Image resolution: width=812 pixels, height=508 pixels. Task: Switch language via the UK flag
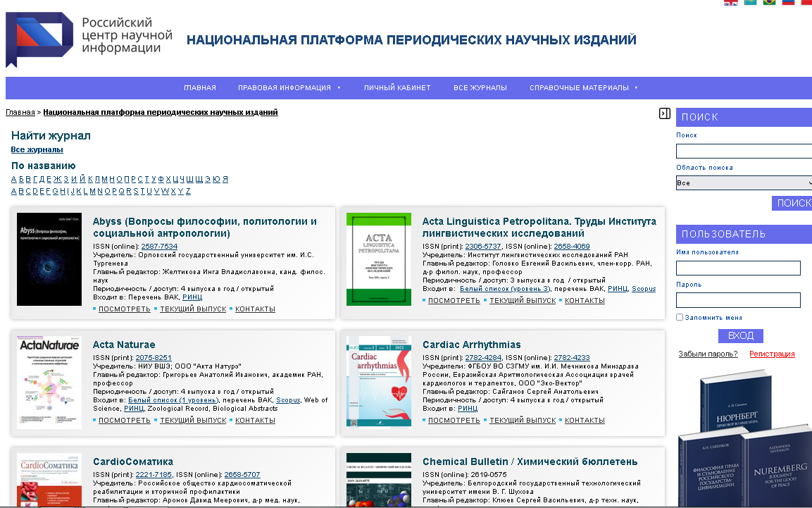pos(731,2)
